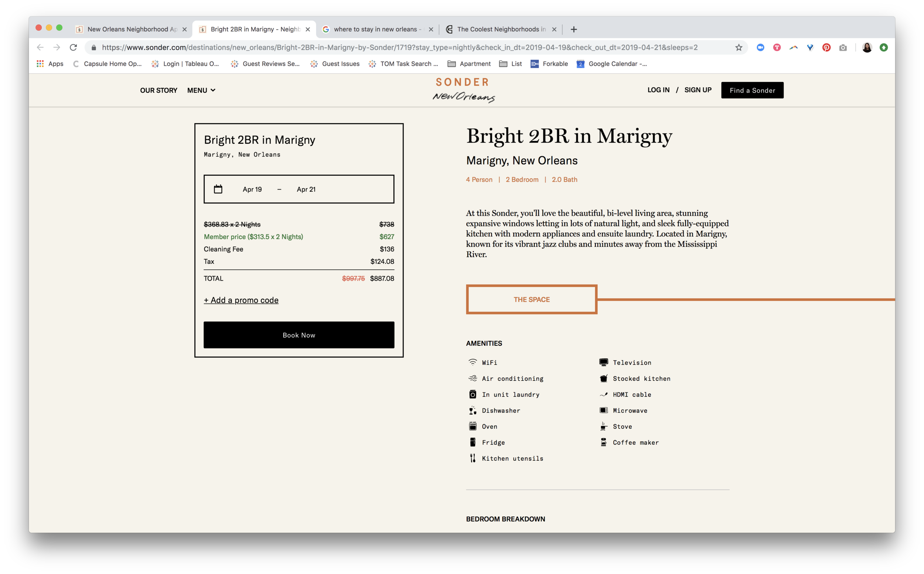Open Google Calendar bookmark
924x574 pixels.
point(611,64)
